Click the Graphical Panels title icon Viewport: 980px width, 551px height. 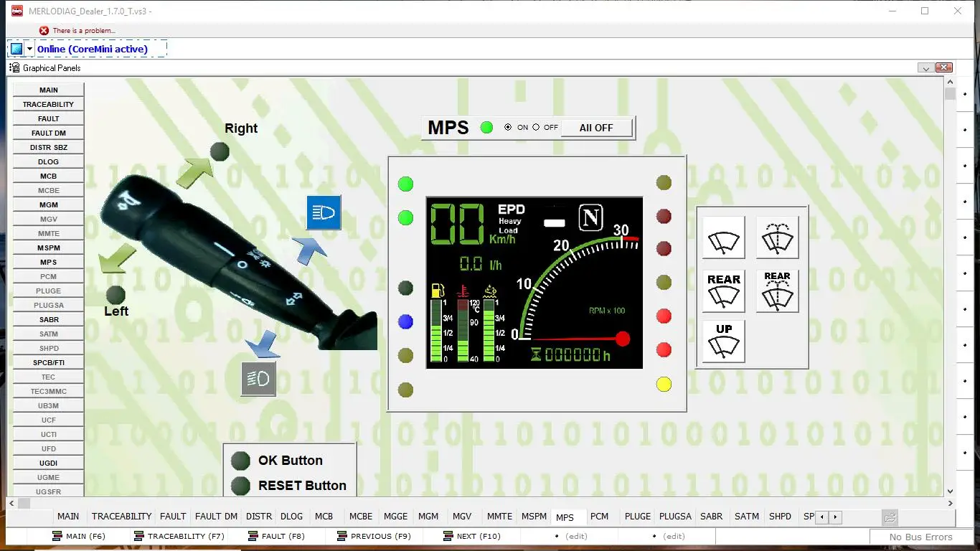tap(14, 67)
